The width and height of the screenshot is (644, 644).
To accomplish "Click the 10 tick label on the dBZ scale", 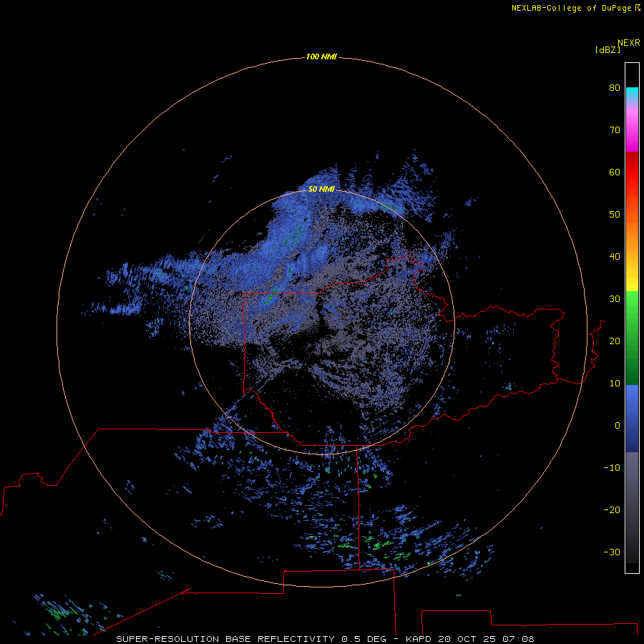I will pos(615,384).
